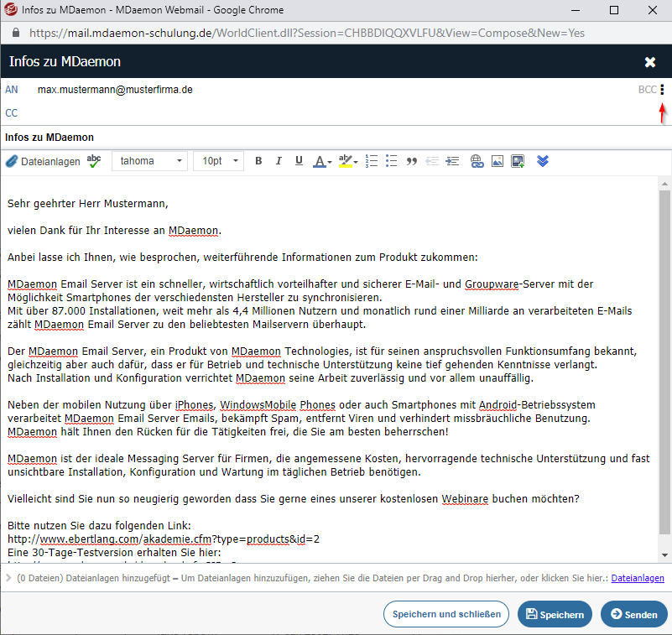Pick the yellow text highlight color
Image resolution: width=672 pixels, height=635 pixels.
tap(345, 161)
